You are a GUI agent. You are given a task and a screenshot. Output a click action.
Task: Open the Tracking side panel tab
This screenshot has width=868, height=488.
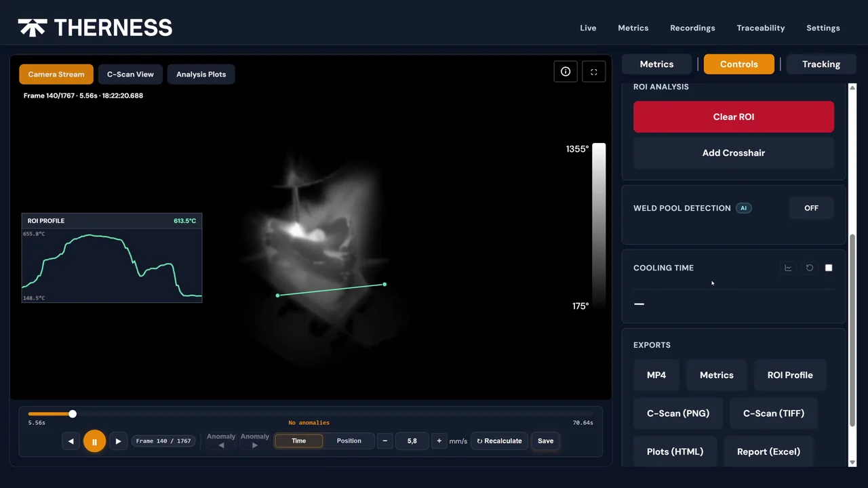coord(821,64)
